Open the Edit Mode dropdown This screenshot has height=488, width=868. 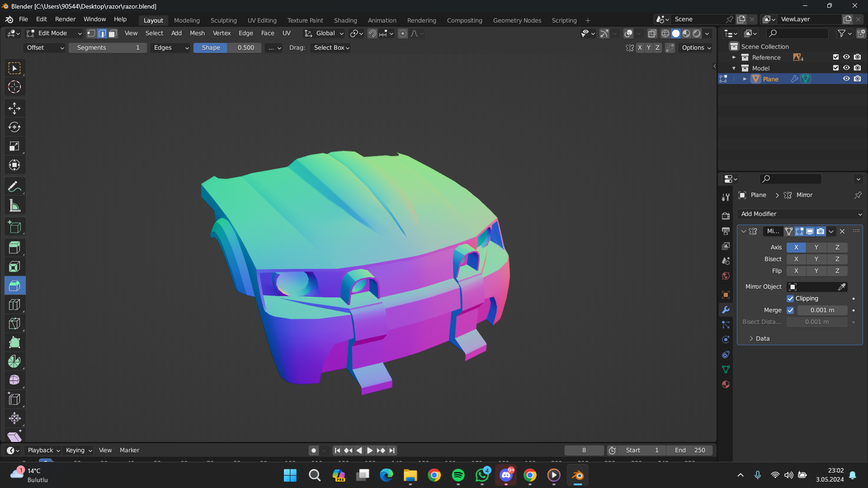tap(54, 33)
